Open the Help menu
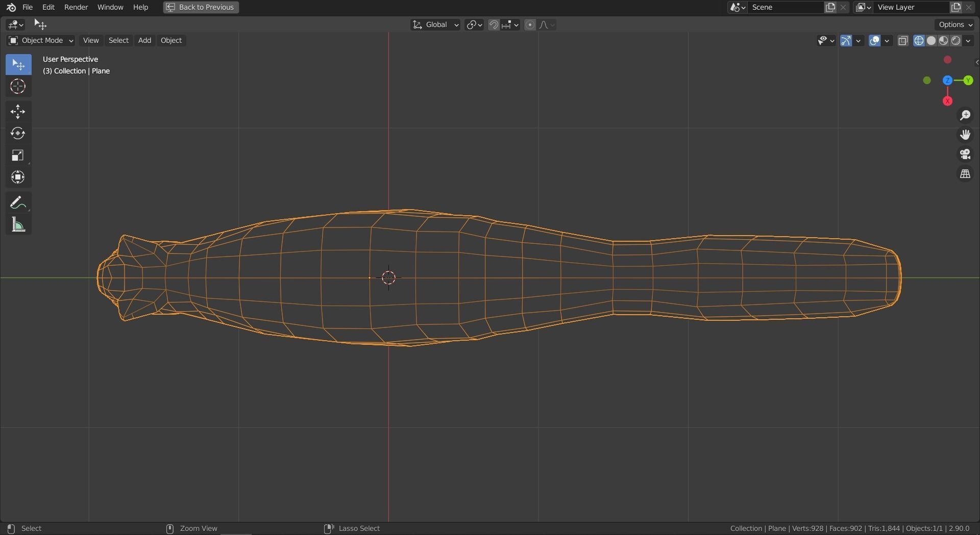980x535 pixels. (x=140, y=7)
